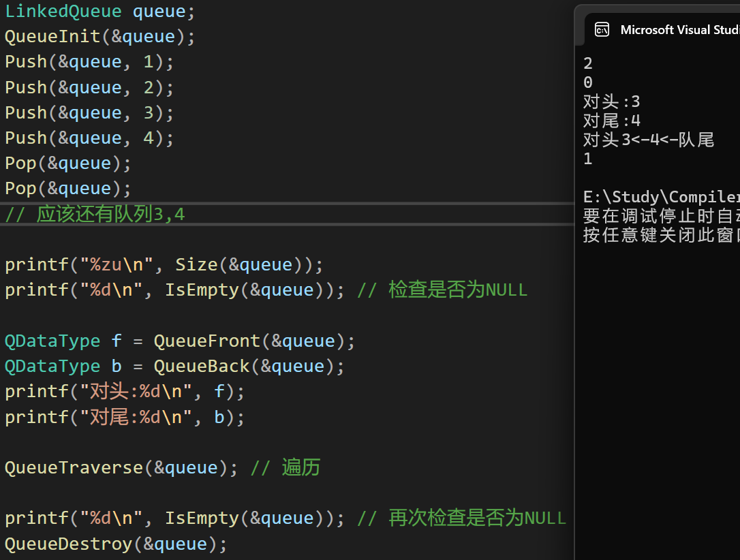
Task: Click the Push(&queue, 4) statement
Action: [89, 138]
